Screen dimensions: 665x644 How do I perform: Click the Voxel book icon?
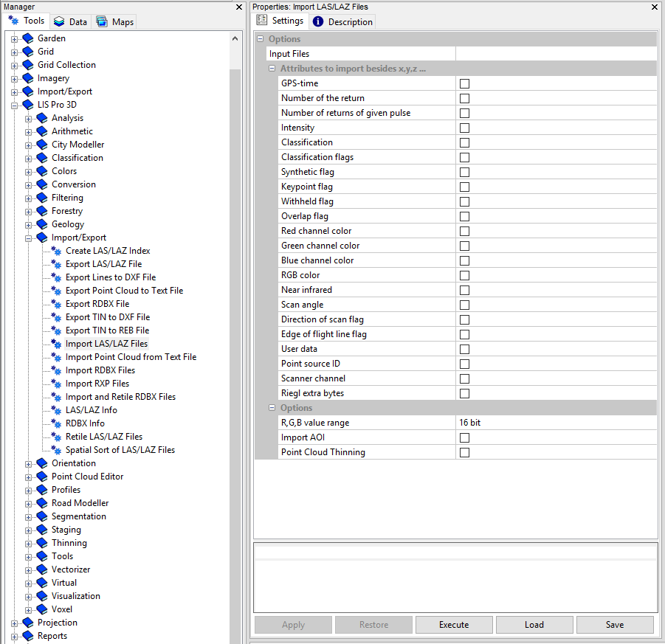42,609
